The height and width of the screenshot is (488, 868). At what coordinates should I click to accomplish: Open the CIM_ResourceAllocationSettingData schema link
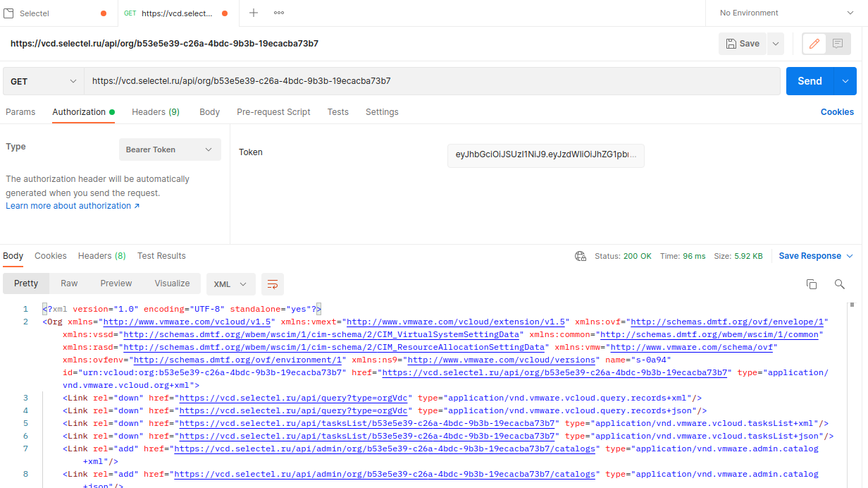334,347
